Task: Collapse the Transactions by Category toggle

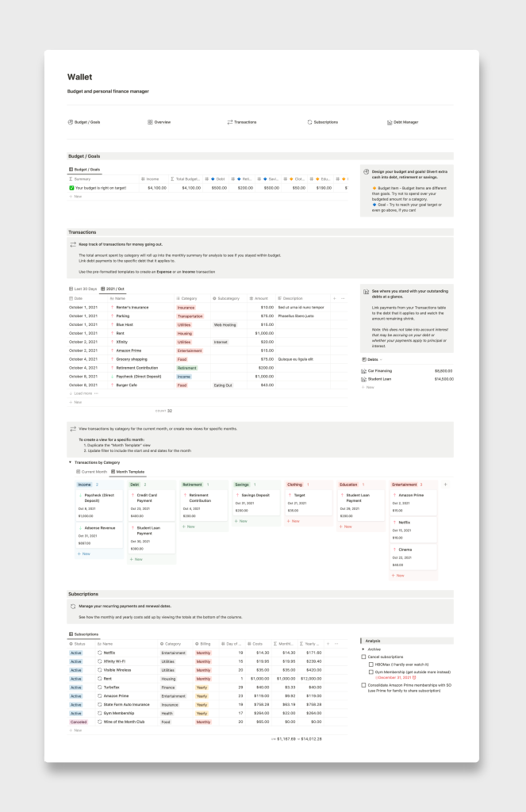Action: pos(70,462)
